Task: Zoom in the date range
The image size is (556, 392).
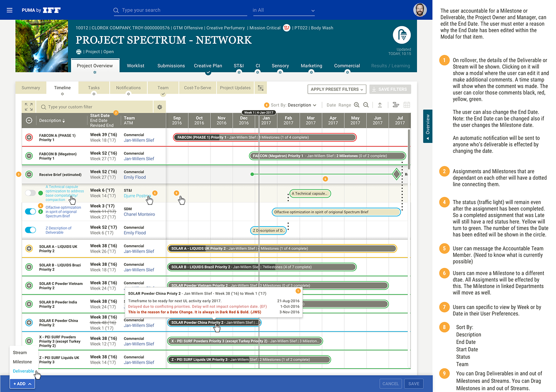Action: point(357,105)
